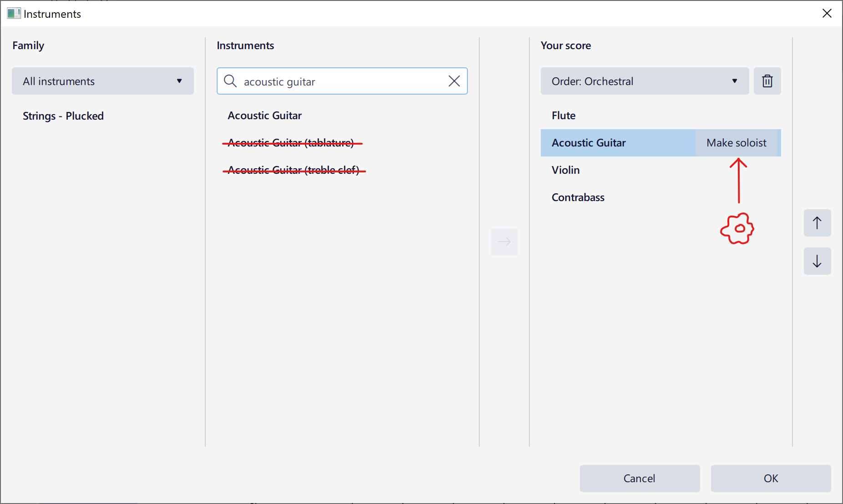Click the Cancel button
The width and height of the screenshot is (843, 504).
(639, 478)
